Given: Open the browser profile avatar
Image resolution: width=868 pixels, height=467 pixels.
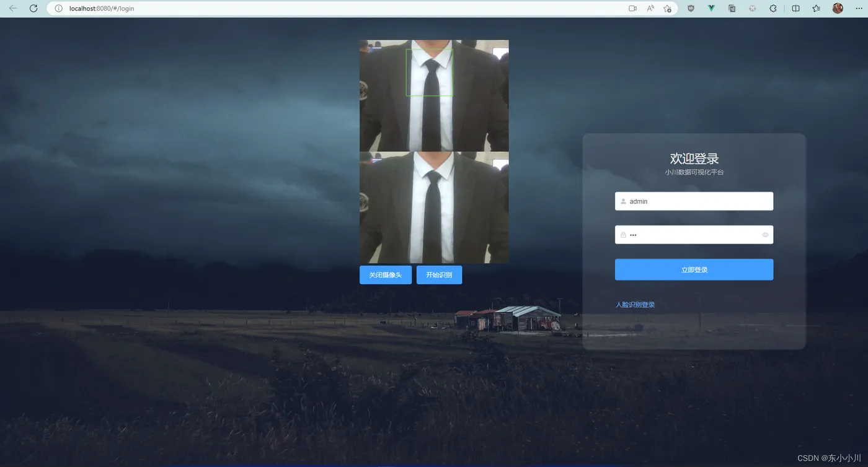Looking at the screenshot, I should 838,9.
